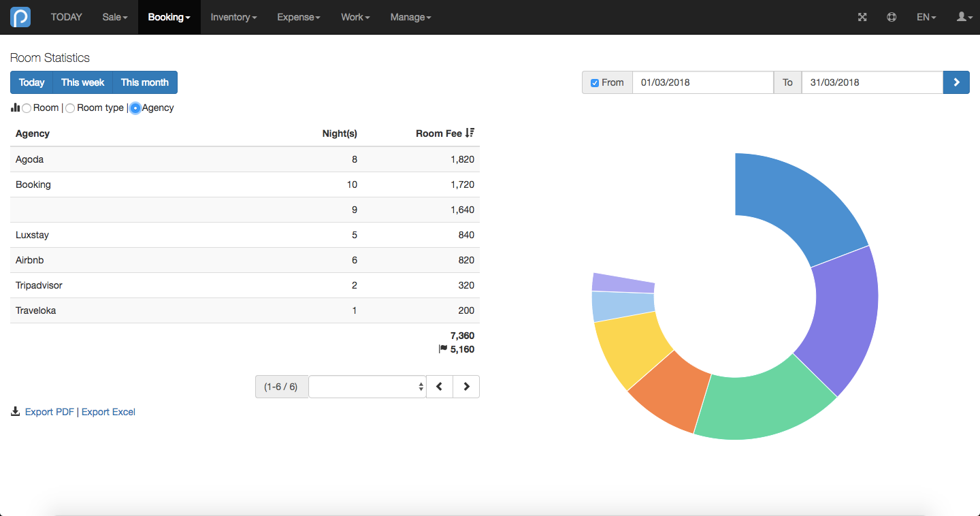Viewport: 980px width, 516px height.
Task: Click the To date field
Action: pyautogui.click(x=872, y=82)
